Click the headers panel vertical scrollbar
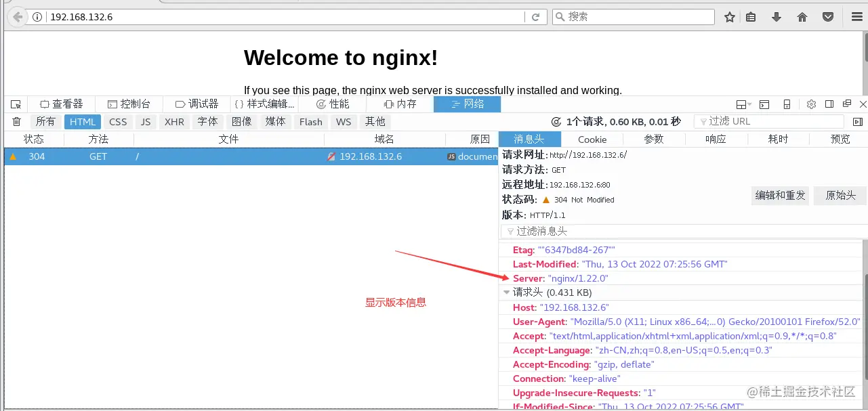 click(865, 325)
